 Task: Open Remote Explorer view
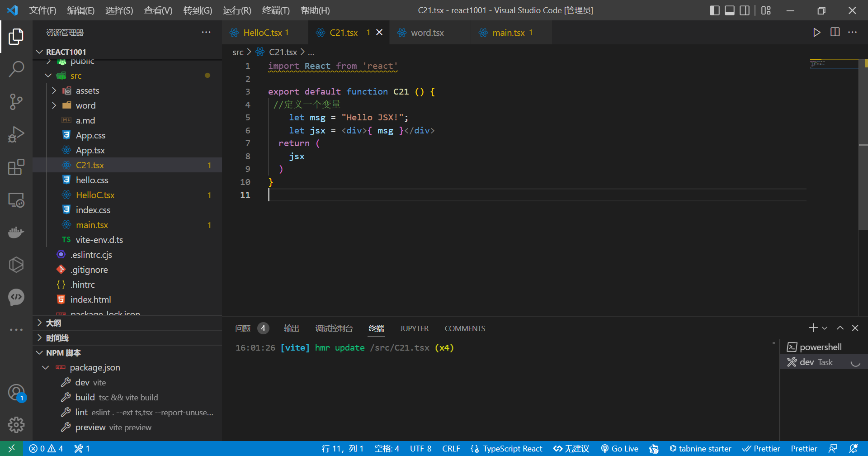pyautogui.click(x=16, y=199)
